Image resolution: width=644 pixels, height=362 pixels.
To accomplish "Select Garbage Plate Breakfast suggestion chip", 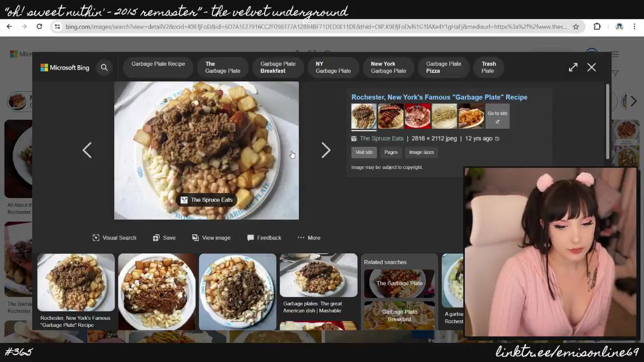I will [278, 67].
